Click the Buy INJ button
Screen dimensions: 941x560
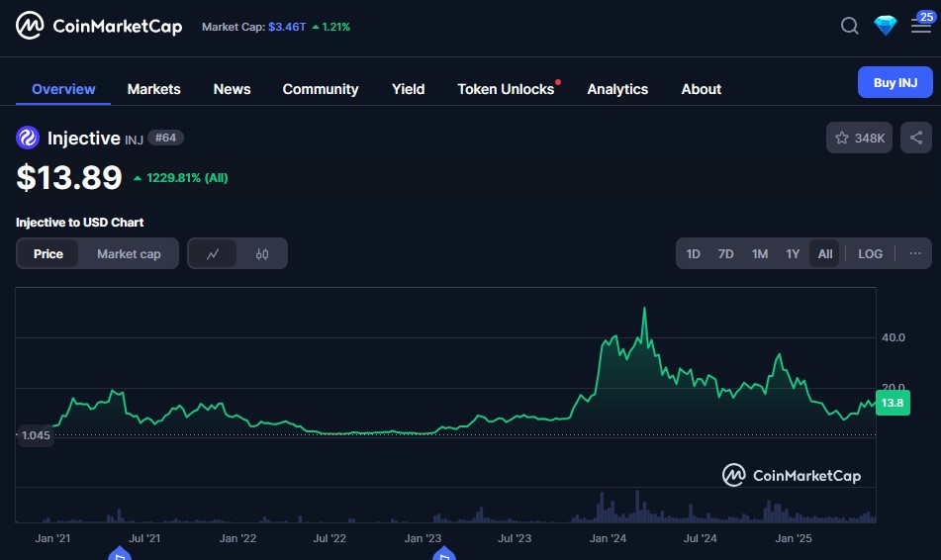(894, 82)
